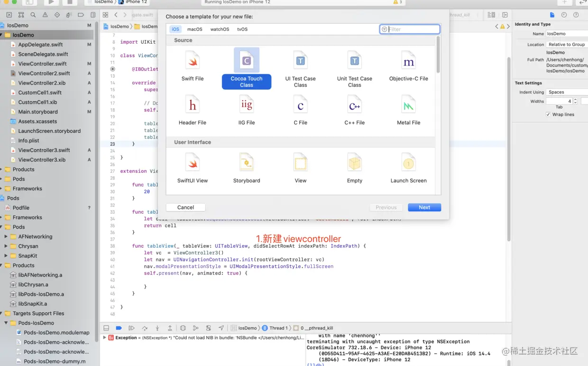Pick the Unit Test Case Class template

tap(355, 70)
